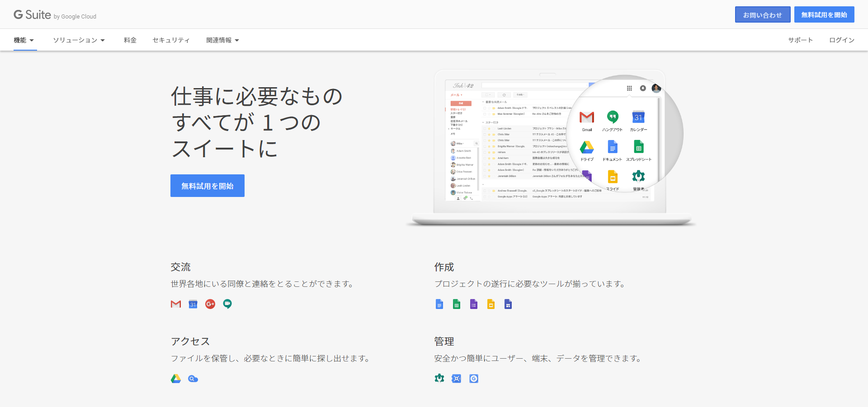Click カレンダー icon in laptop illustration
This screenshot has height=407, width=868.
[x=638, y=117]
